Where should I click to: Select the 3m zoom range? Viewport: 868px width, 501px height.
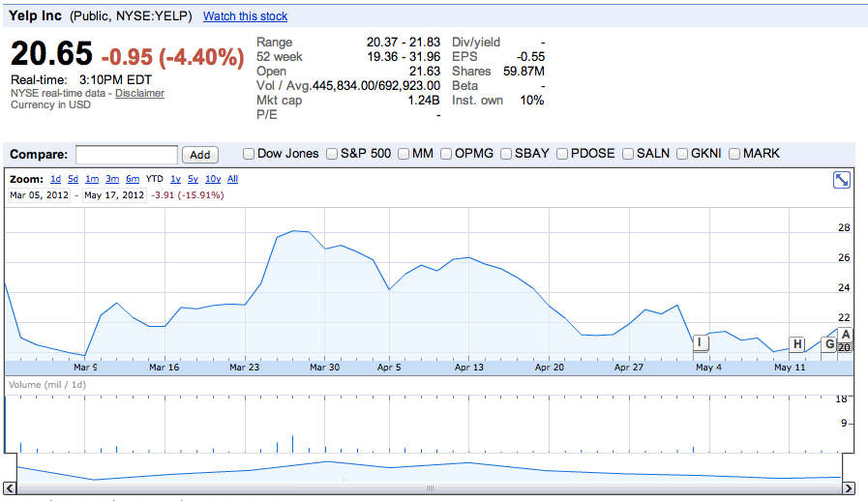pos(112,179)
